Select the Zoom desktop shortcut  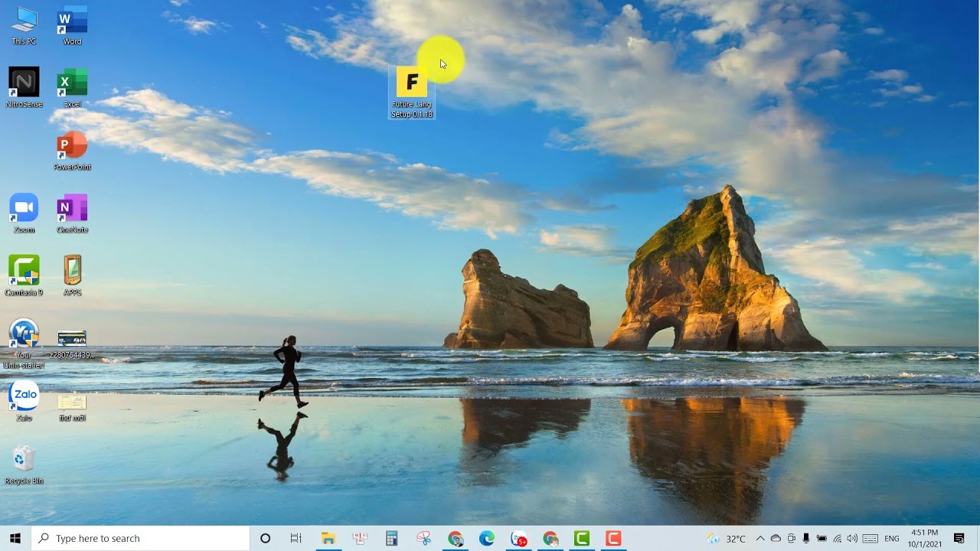pos(24,214)
